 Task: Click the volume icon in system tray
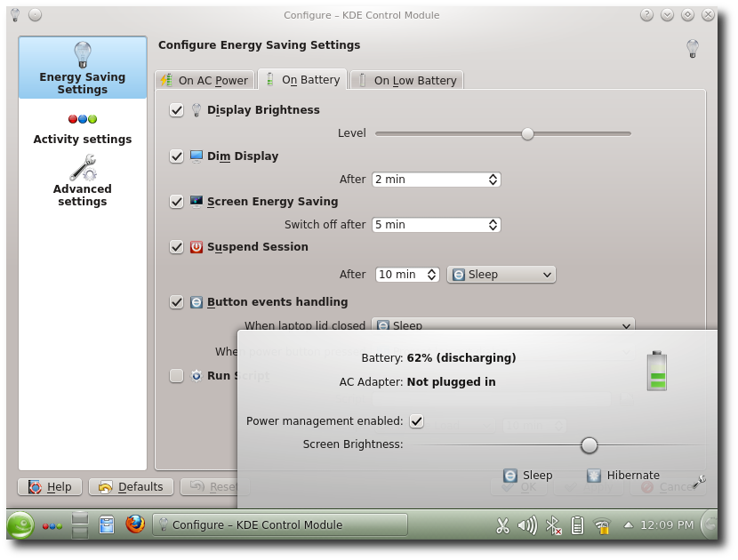click(x=526, y=525)
